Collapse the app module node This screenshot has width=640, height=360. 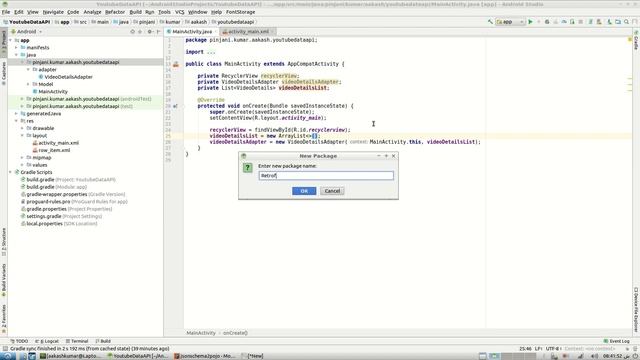pos(11,40)
